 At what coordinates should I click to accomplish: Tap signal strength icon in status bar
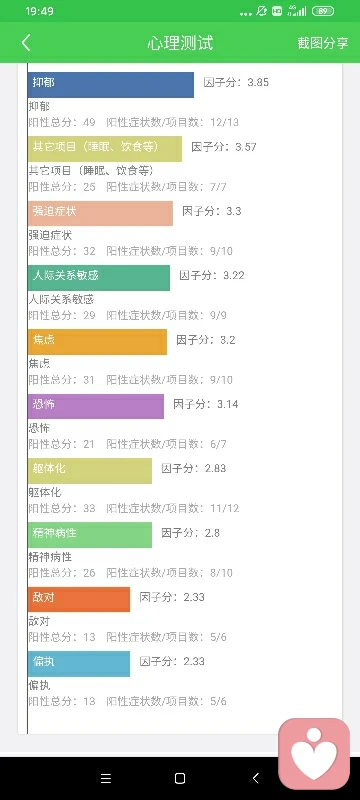(297, 11)
